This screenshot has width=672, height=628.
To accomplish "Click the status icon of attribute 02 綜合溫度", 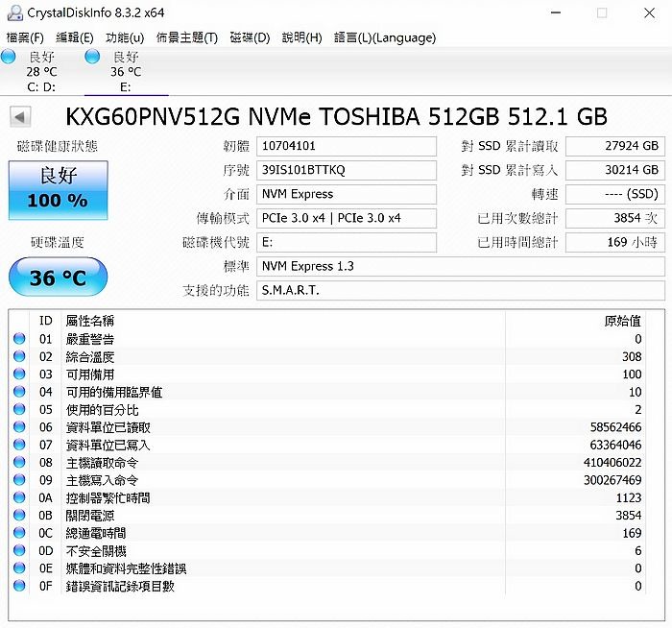I will pyautogui.click(x=19, y=356).
